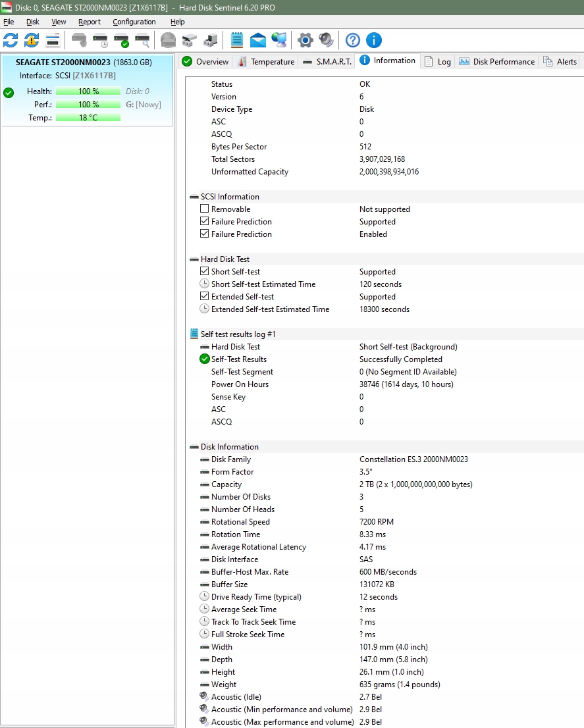Click the speaker icon beside Acoustic (Idle)
584x728 pixels.
click(x=204, y=696)
